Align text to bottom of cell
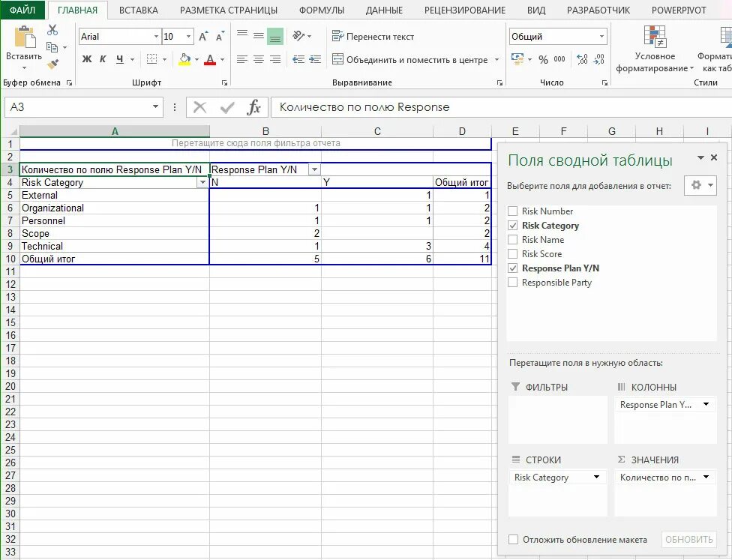This screenshot has width=732, height=560. (x=275, y=37)
